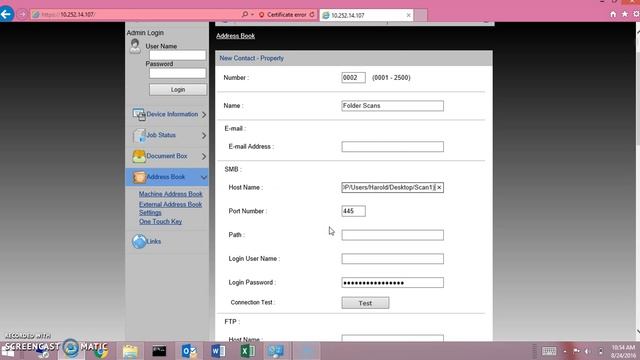Open a new blank tab
Screen dimensions: 640x360
click(420, 15)
